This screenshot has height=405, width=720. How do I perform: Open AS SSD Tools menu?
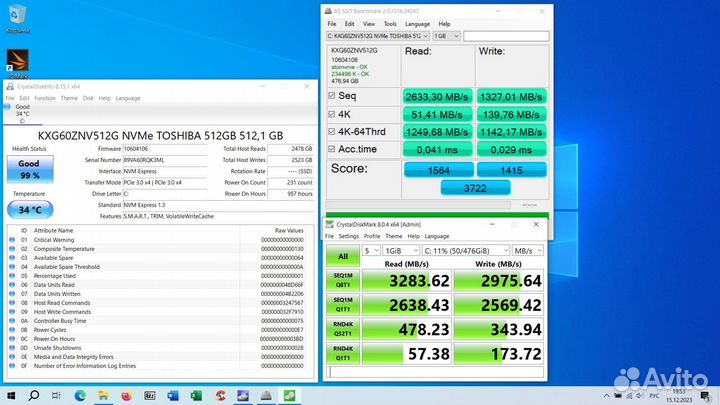tap(390, 24)
